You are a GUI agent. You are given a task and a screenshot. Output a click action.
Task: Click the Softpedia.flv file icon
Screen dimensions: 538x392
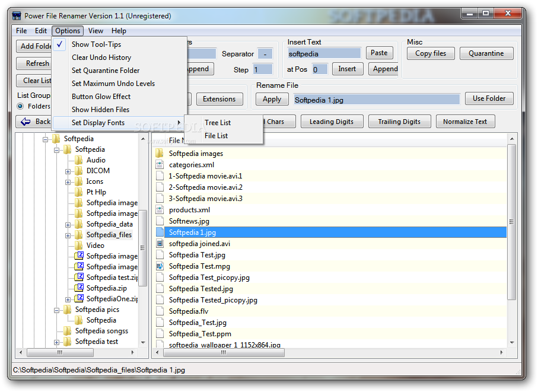(160, 311)
